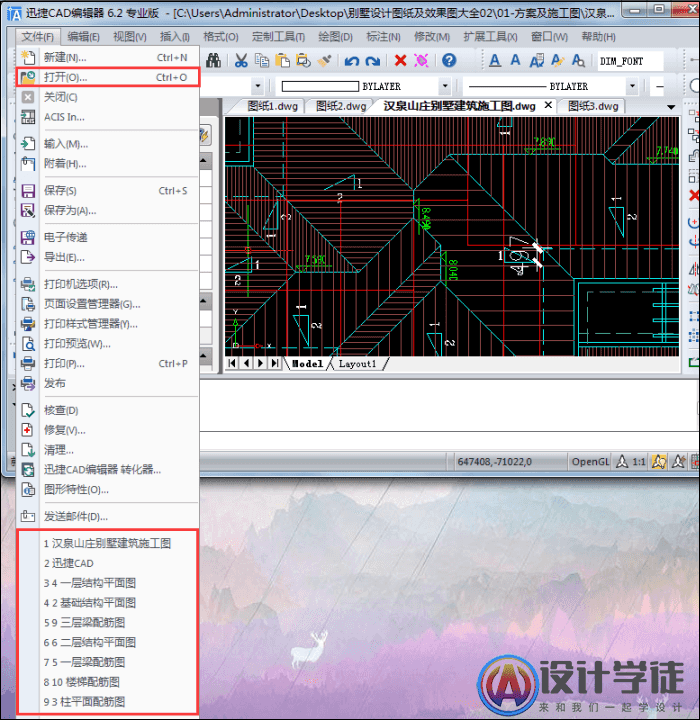Viewport: 700px width, 720px height.
Task: Click the Repair icon in File menu
Action: pos(28,430)
